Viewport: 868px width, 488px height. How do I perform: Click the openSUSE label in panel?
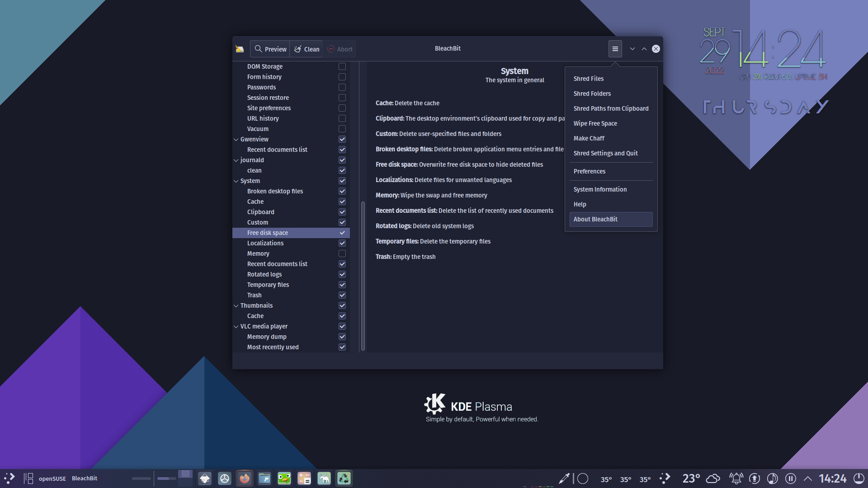52,479
